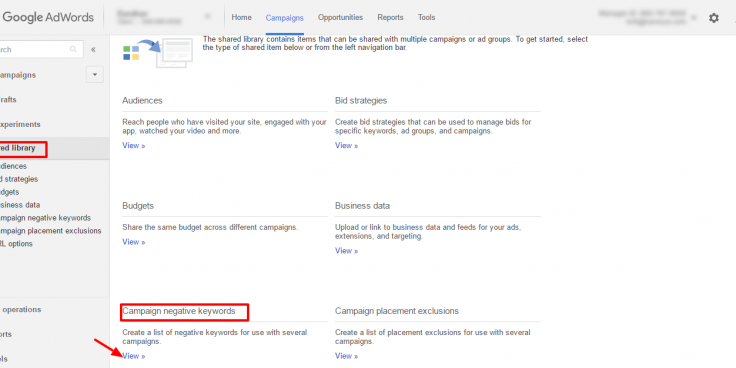View Campaign placement exclusions
The image size is (736, 368).
coord(346,356)
